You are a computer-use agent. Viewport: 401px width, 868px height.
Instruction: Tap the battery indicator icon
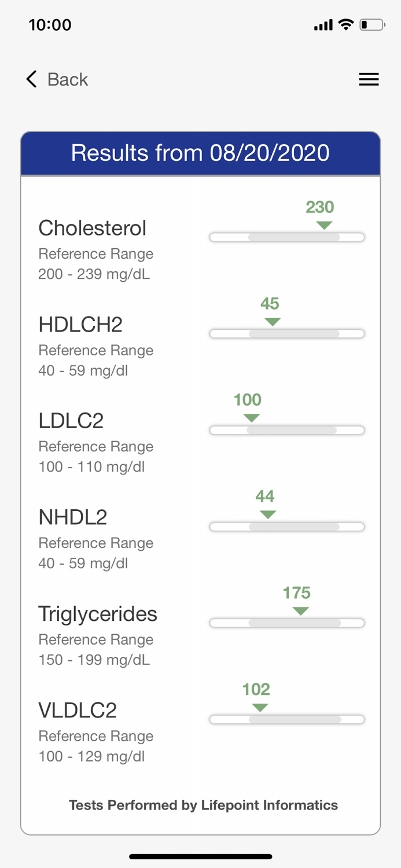click(370, 24)
